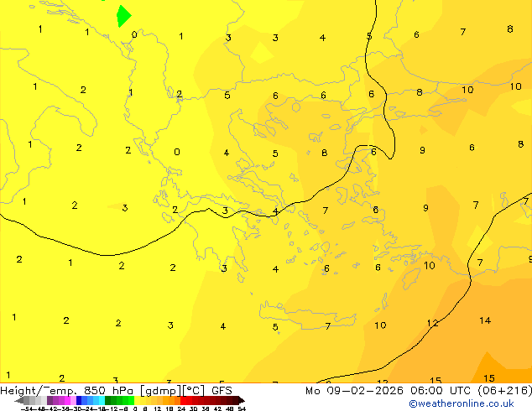
Task: Click the 'GFS' model label
Action: coord(222,391)
